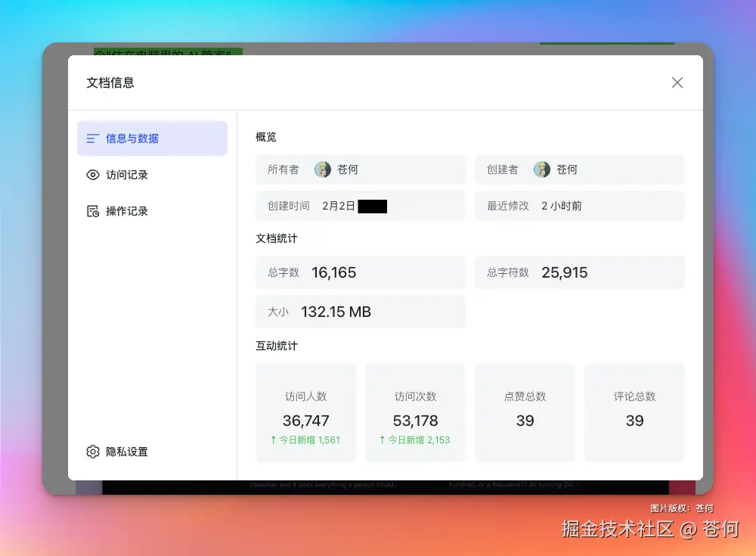The width and height of the screenshot is (756, 556).
Task: Select the 访问次数 statistics card
Action: [x=415, y=412]
